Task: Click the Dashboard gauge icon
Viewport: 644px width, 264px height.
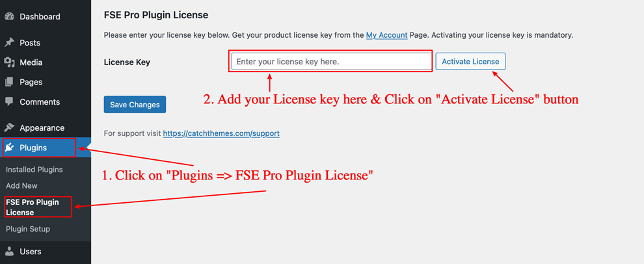Action: click(9, 16)
